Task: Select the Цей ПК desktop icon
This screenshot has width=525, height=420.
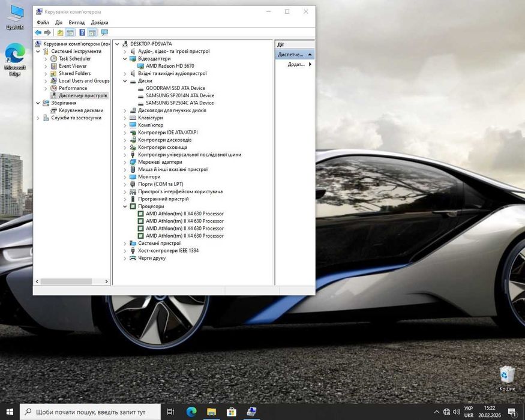Action: pos(15,17)
